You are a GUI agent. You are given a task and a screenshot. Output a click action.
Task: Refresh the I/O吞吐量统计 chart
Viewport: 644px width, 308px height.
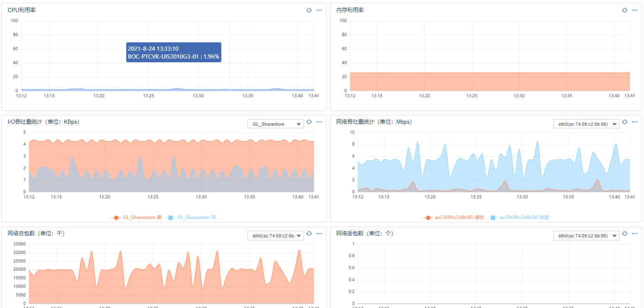pyautogui.click(x=309, y=122)
